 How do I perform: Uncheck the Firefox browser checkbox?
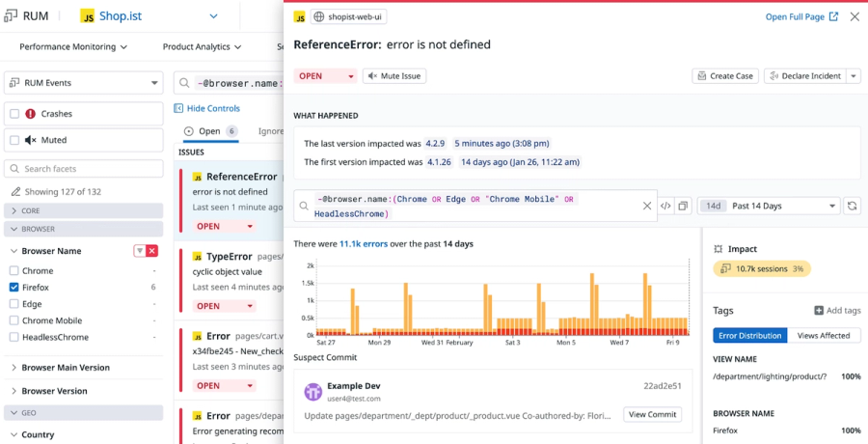tap(14, 288)
